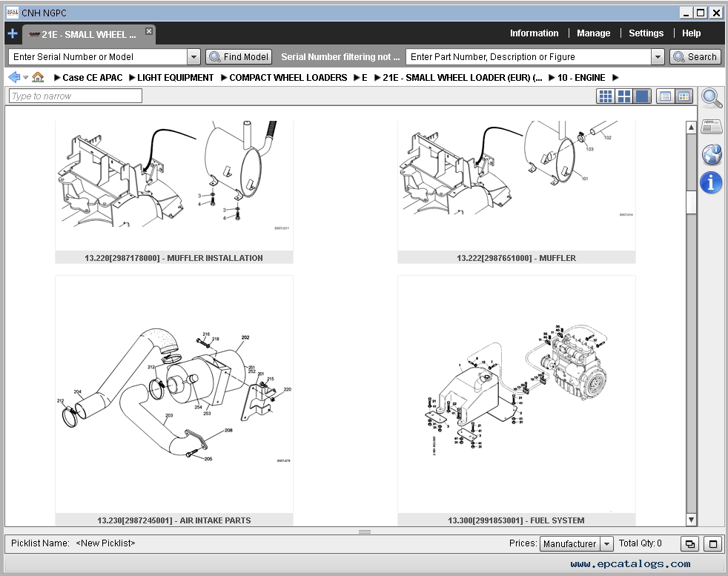Go back with the blue arrow
728x576 pixels.
click(14, 77)
